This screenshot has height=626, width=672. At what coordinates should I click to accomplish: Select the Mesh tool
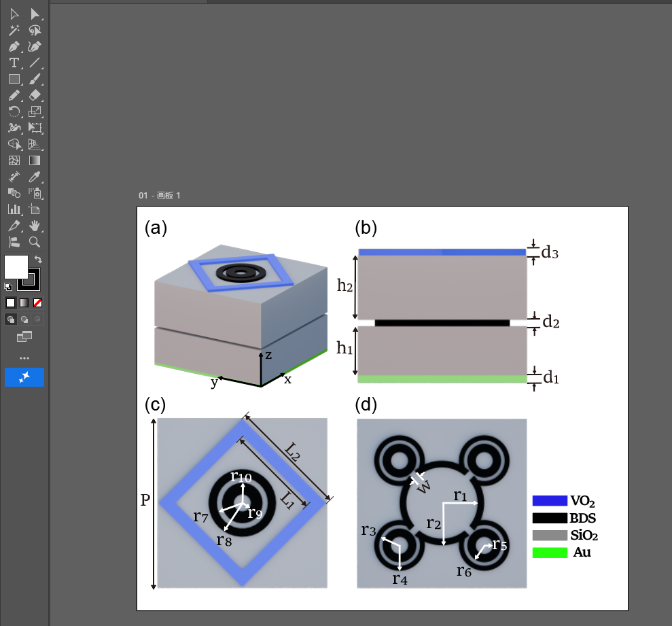tap(14, 161)
